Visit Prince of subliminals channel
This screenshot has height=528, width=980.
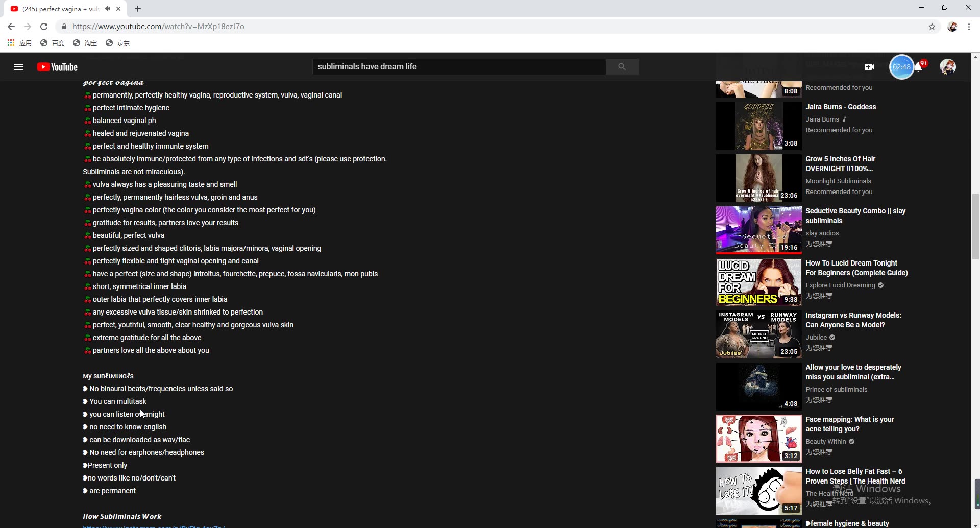click(x=836, y=390)
